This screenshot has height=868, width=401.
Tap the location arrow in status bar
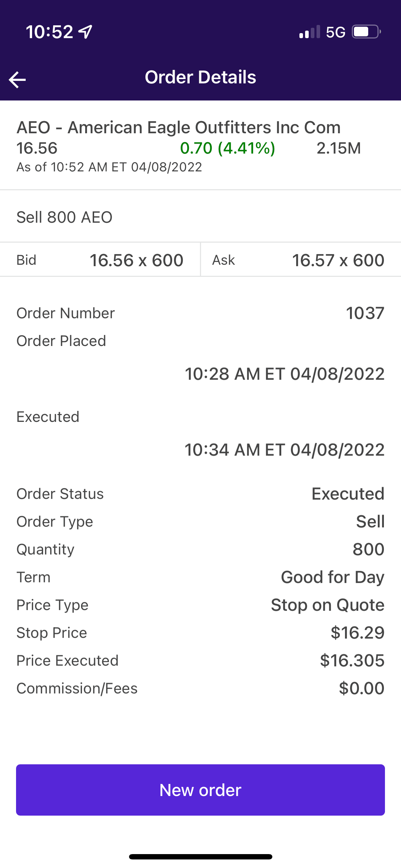[x=86, y=32]
